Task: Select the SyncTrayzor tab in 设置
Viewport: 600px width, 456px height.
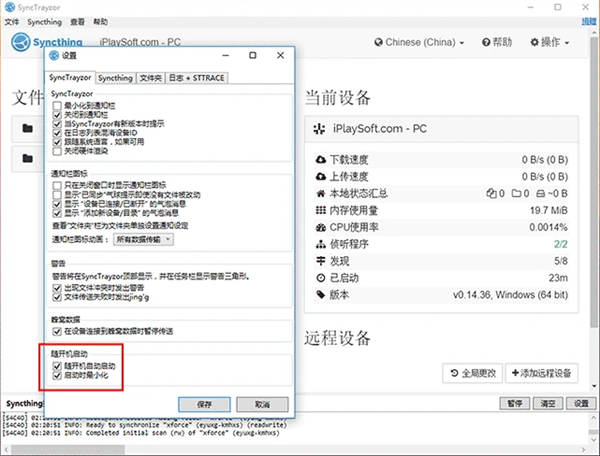Action: [70, 78]
